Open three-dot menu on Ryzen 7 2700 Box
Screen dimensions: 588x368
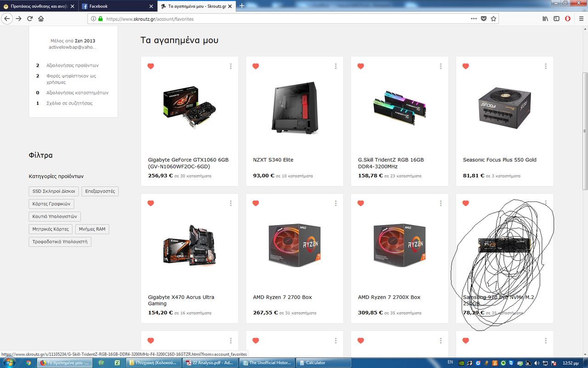336,203
